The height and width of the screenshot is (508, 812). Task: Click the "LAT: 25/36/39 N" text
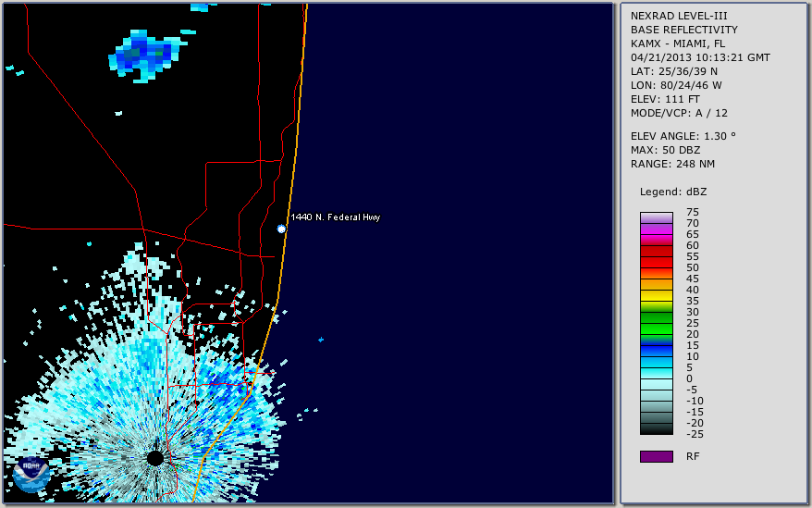click(674, 71)
